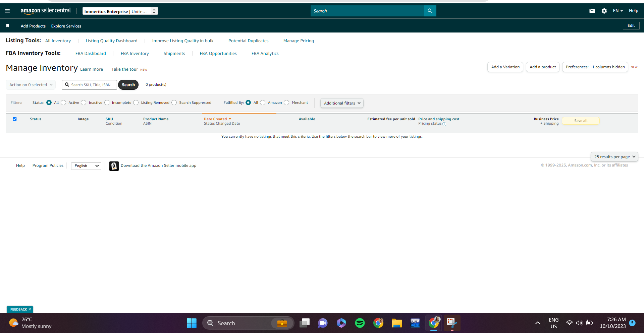
Task: Select the Status All radio button
Action: 49,103
